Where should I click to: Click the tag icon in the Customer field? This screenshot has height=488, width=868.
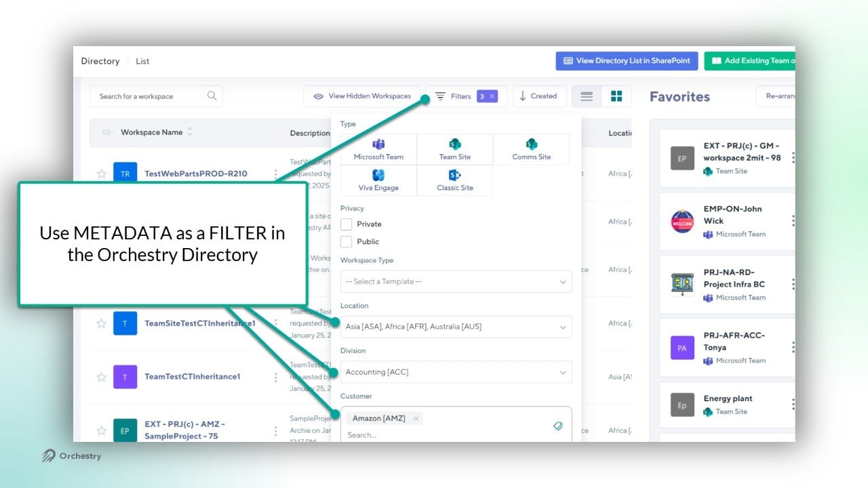[558, 426]
